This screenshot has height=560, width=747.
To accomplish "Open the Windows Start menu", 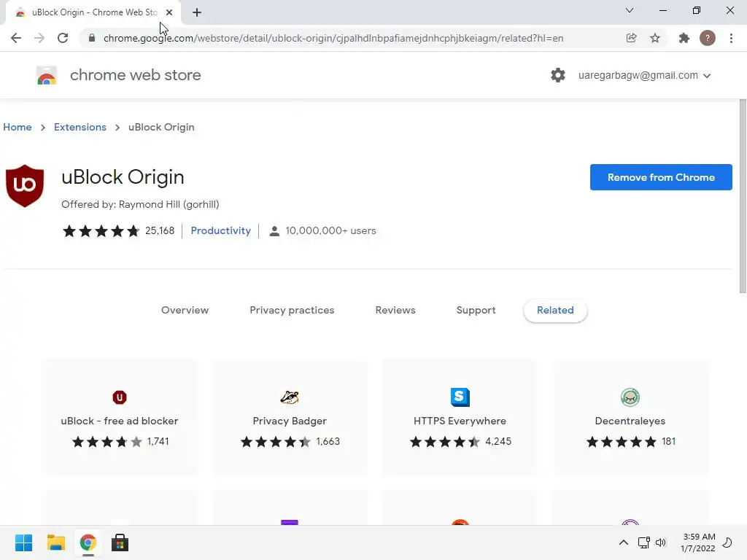I will [x=24, y=542].
